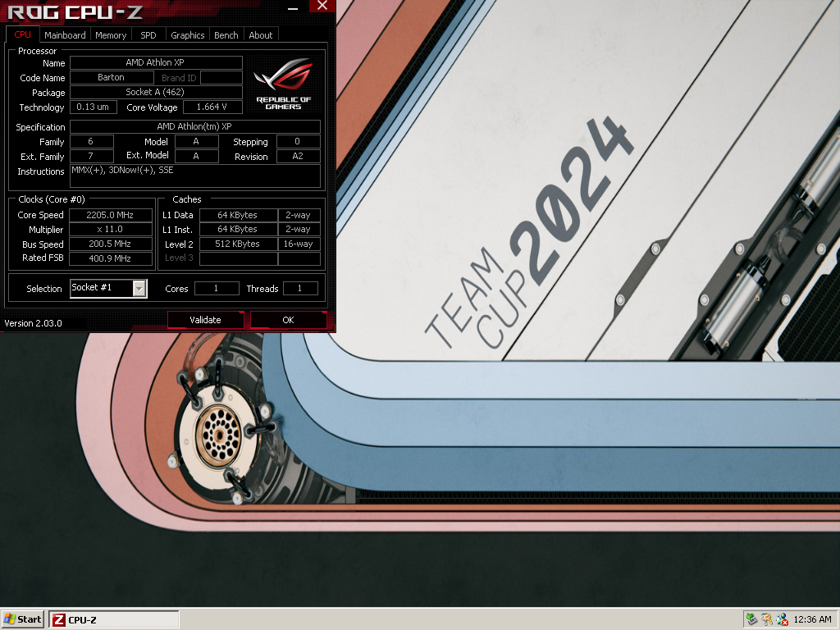Image resolution: width=840 pixels, height=630 pixels.
Task: Close the ROG CPU-Z window
Action: tap(322, 6)
